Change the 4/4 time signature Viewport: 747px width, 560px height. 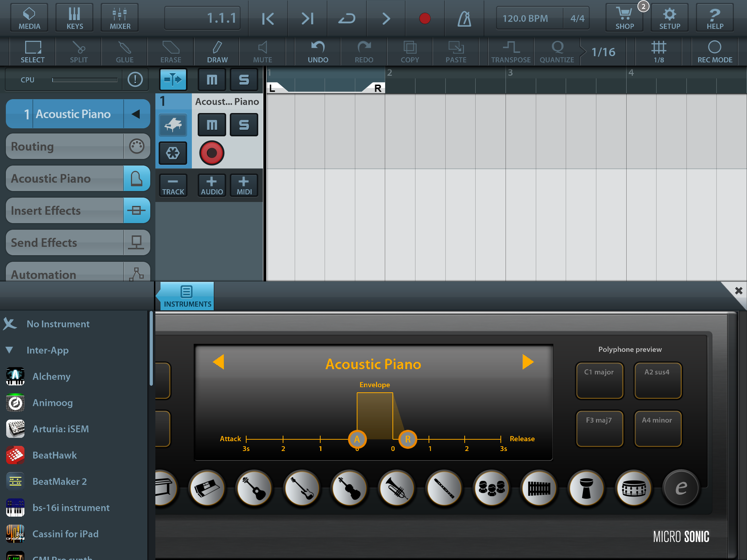(577, 18)
